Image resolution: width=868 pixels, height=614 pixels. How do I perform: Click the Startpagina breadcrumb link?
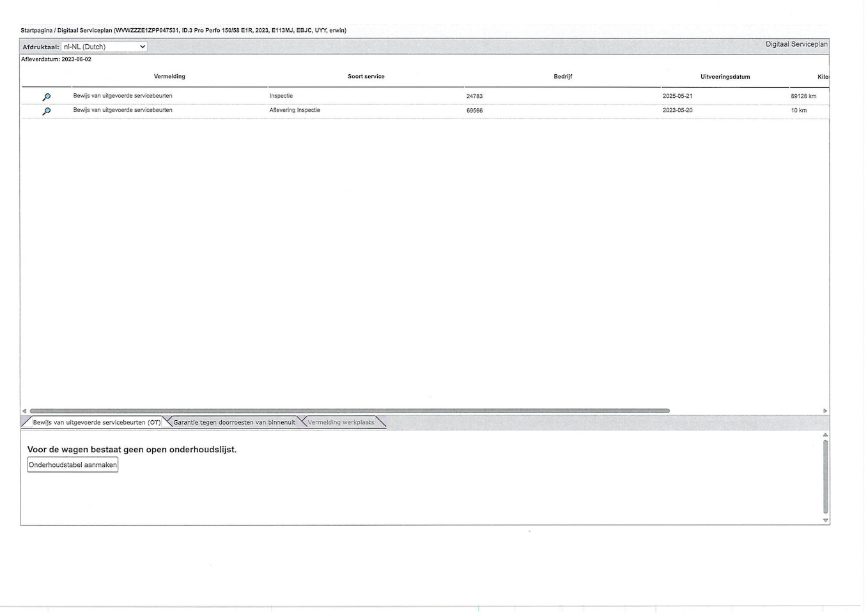point(36,30)
